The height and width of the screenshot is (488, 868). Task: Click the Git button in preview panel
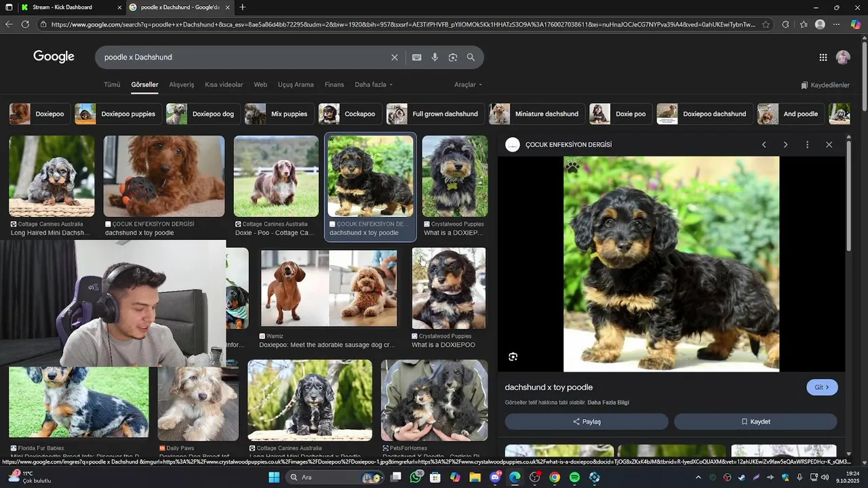pos(822,388)
